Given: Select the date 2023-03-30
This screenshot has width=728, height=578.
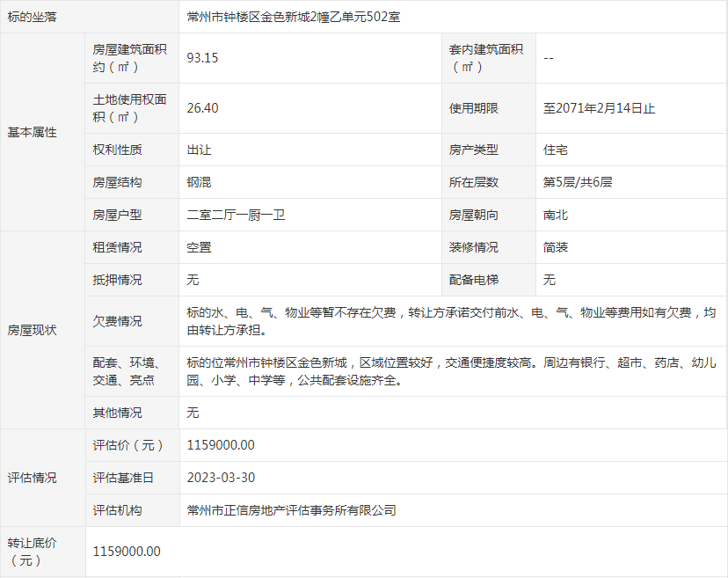Looking at the screenshot, I should [x=221, y=478].
